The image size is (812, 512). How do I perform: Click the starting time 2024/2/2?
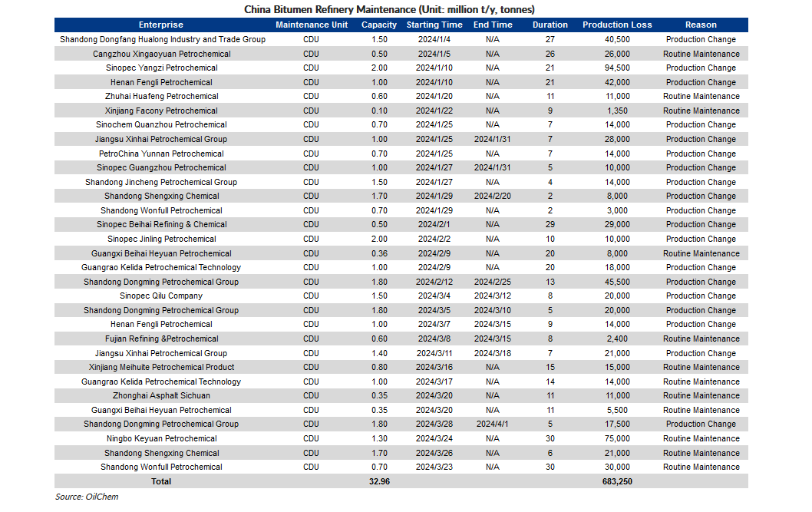(x=434, y=239)
